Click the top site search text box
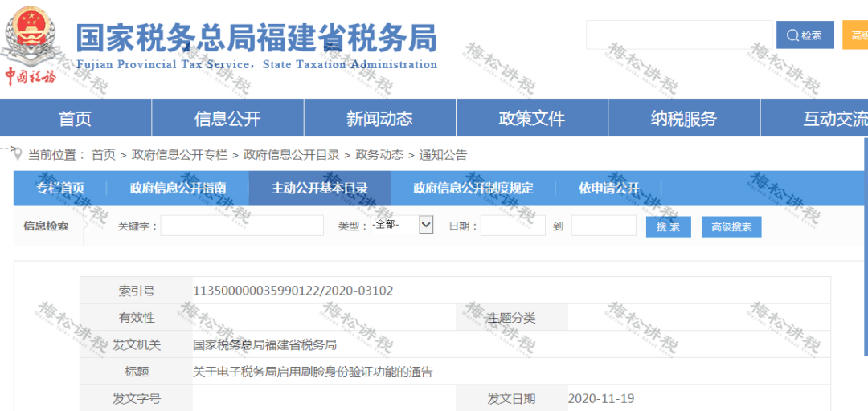Viewport: 868px width, 411px height. point(679,35)
